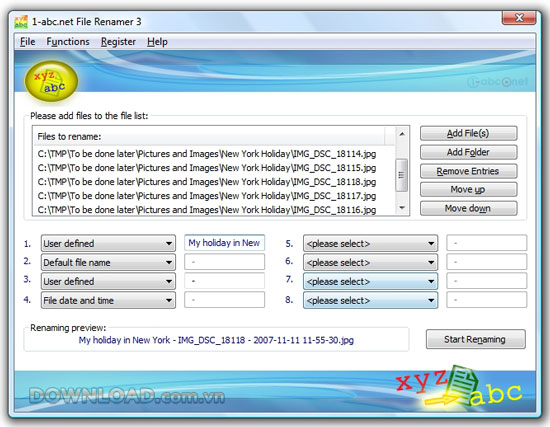The image size is (550, 427).
Task: Click the Add File(s) button
Action: pyautogui.click(x=468, y=133)
